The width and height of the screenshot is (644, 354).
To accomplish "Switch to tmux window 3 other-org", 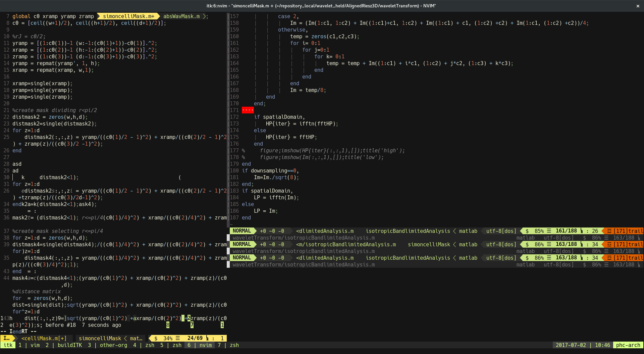I will coord(107,345).
